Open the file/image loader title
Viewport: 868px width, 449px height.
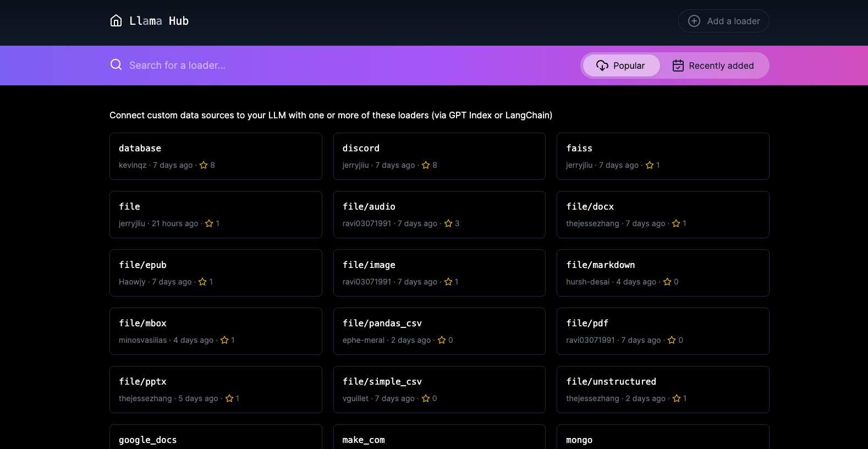pos(369,265)
